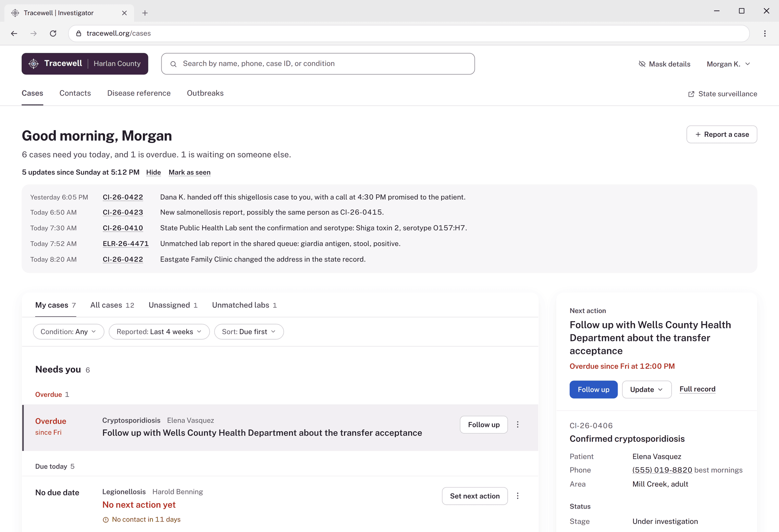Select the All cases tab
The height and width of the screenshot is (532, 779).
pyautogui.click(x=112, y=305)
